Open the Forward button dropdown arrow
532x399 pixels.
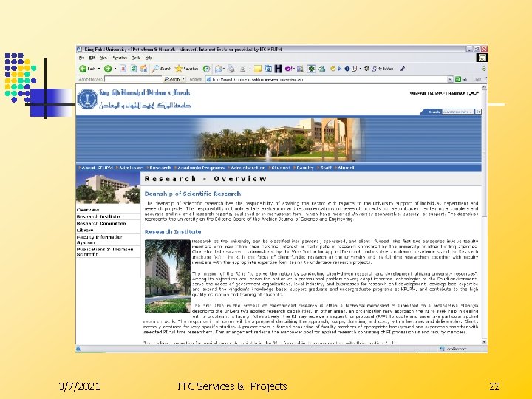coord(115,69)
